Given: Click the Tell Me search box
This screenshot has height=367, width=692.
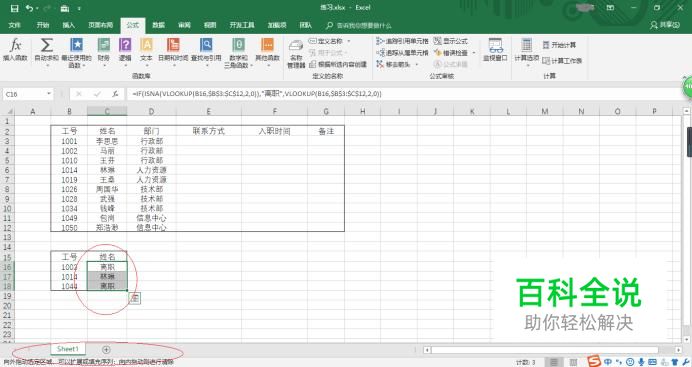Looking at the screenshot, I should (358, 26).
